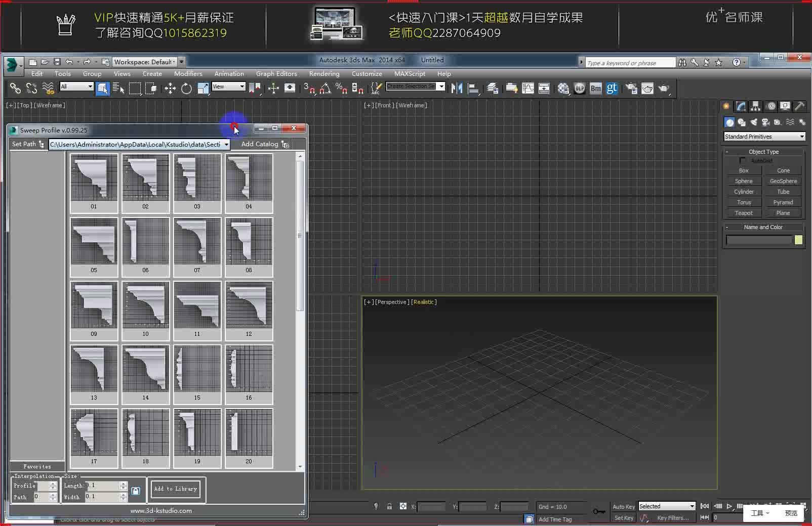
Task: Click the object color swatch near Name field
Action: click(x=799, y=240)
